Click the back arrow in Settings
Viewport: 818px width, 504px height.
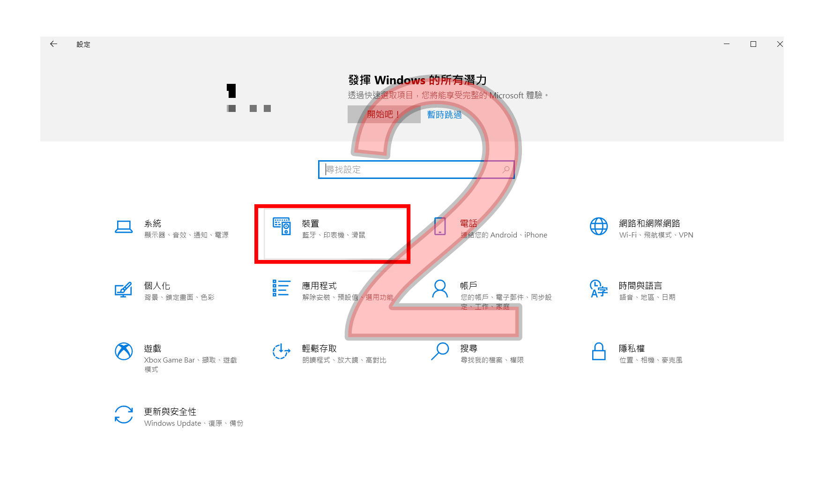click(53, 44)
